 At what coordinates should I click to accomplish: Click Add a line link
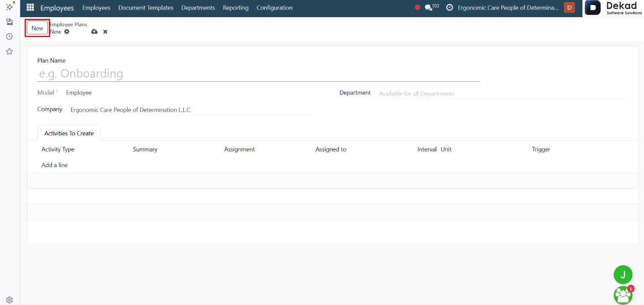[x=55, y=165]
